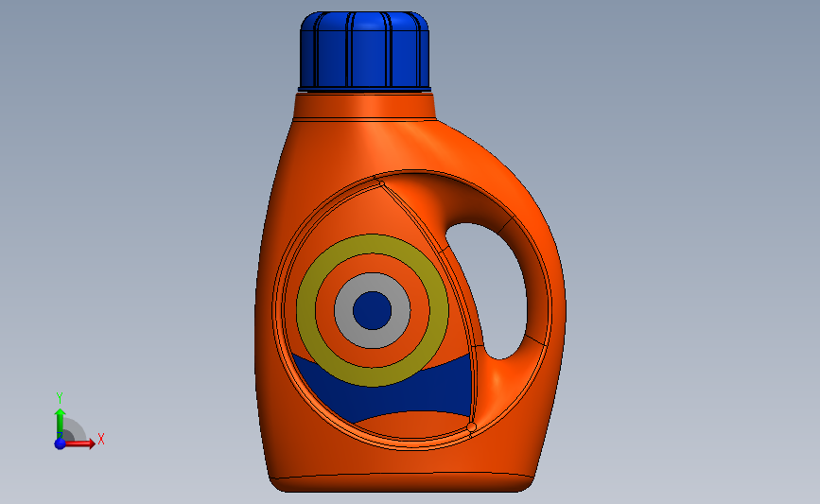820x504 pixels.
Task: Click the 'Y' axis label
Action: pyautogui.click(x=60, y=398)
